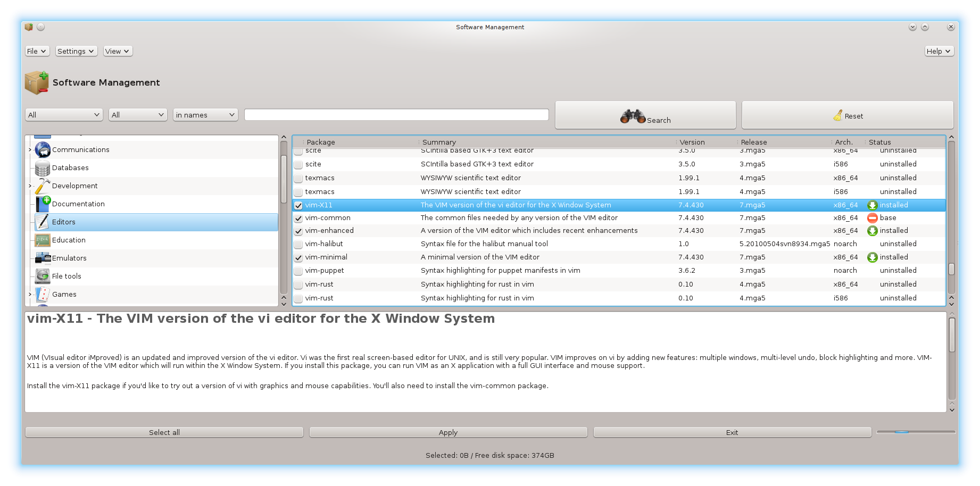Viewport: 980px width, 486px height.
Task: Sort by the Package column header
Action: [x=360, y=142]
